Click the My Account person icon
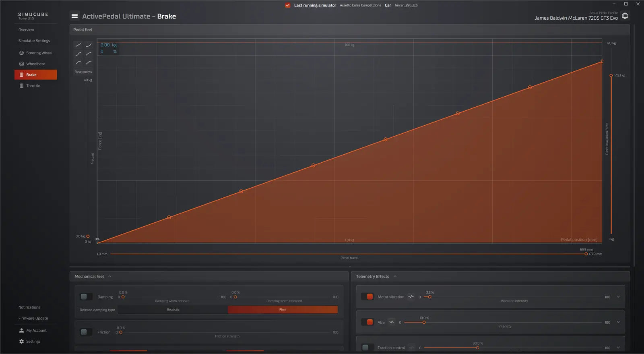Viewport: 644px width, 354px height. point(22,331)
